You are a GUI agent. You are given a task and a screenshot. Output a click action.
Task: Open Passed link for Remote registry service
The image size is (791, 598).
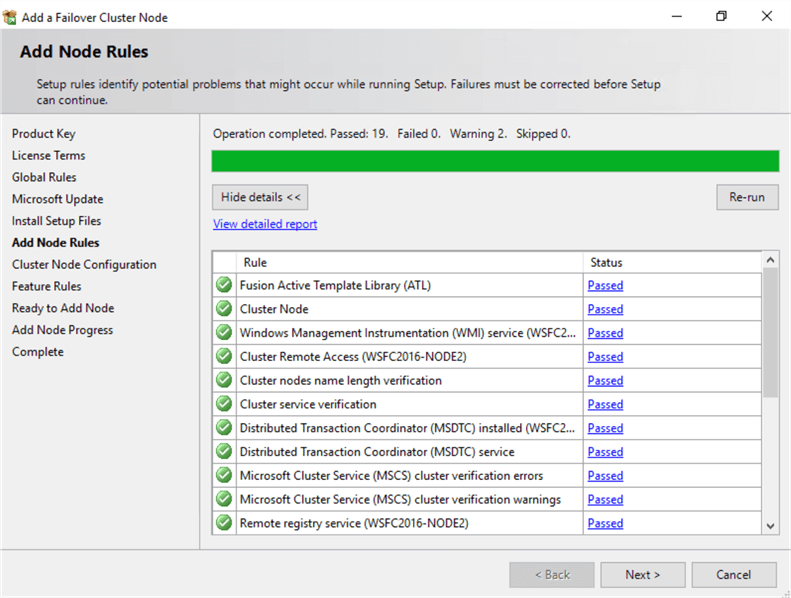click(605, 523)
